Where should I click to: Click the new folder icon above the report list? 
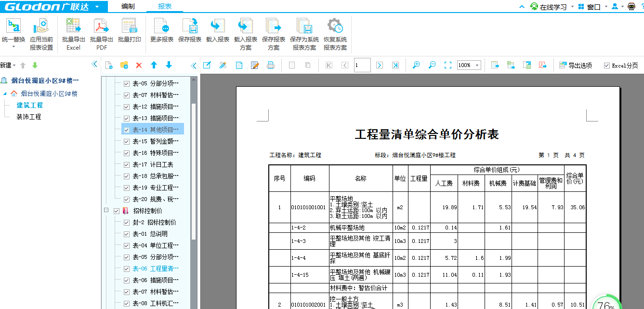pyautogui.click(x=124, y=65)
